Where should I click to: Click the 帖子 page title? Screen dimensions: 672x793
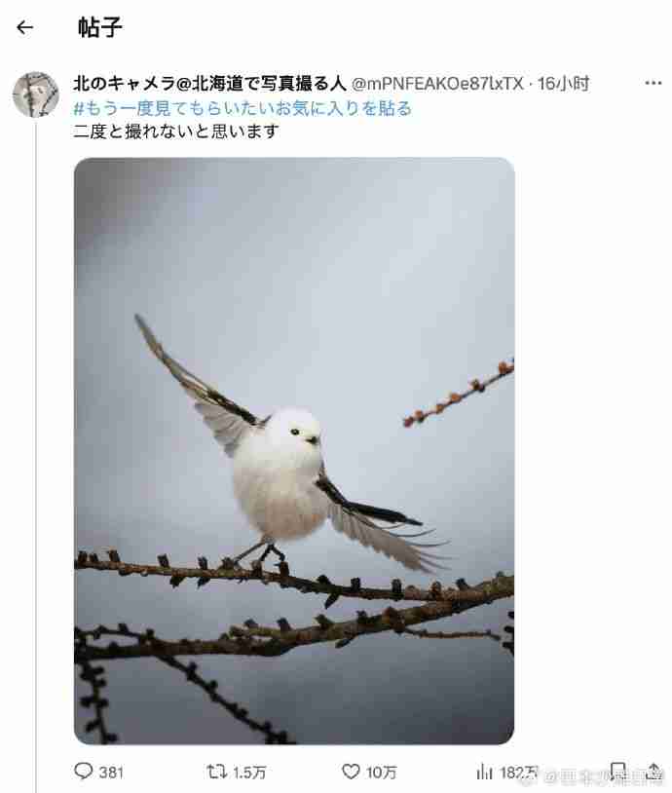tap(99, 27)
